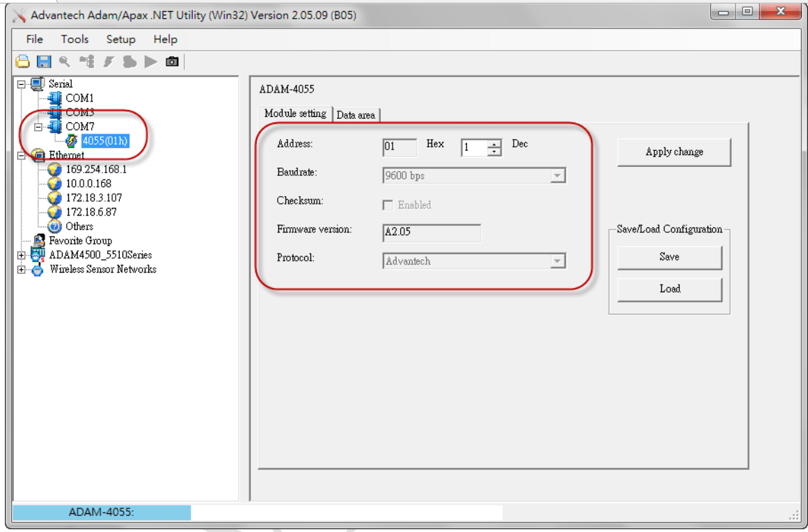This screenshot has width=808, height=532.
Task: Click the Ethernet node icon
Action: click(38, 155)
